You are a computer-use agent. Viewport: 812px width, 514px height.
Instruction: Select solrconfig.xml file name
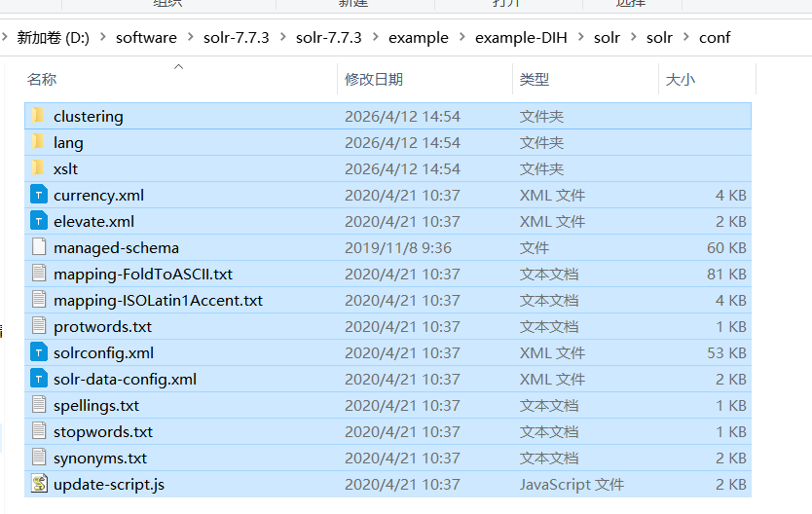(x=103, y=353)
